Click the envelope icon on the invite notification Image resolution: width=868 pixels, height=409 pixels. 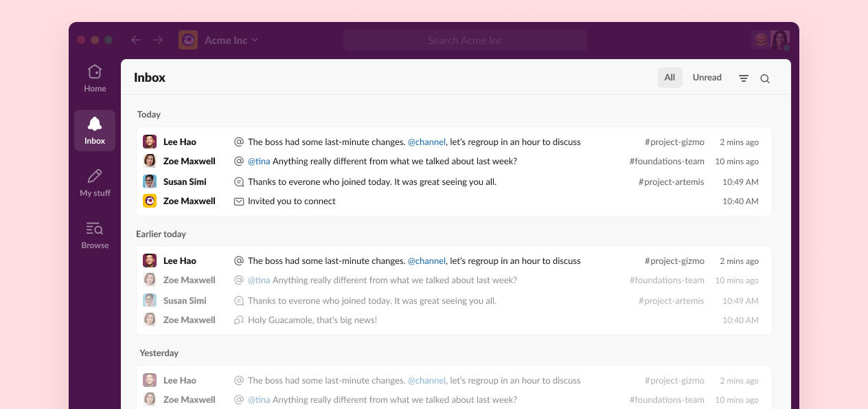(x=238, y=201)
